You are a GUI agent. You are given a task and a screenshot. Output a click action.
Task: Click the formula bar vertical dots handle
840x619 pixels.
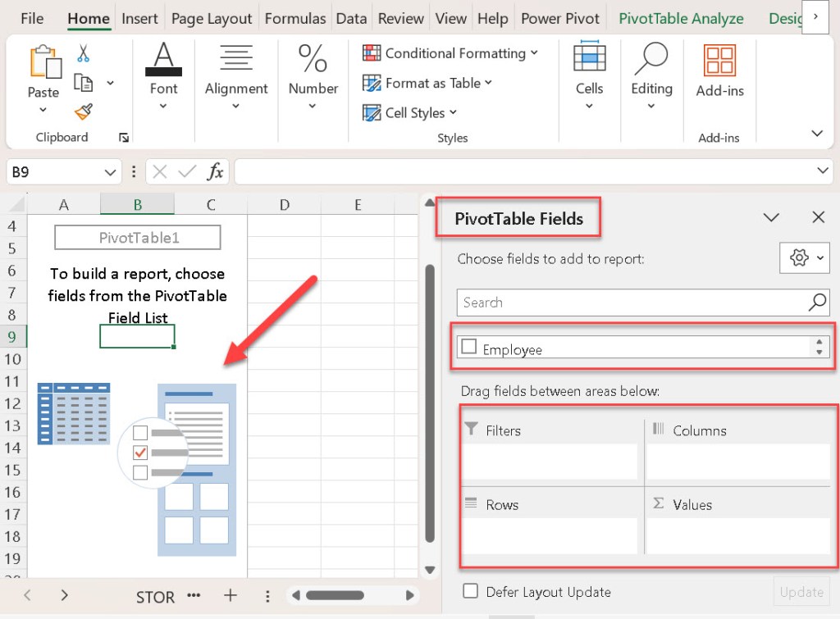point(134,172)
